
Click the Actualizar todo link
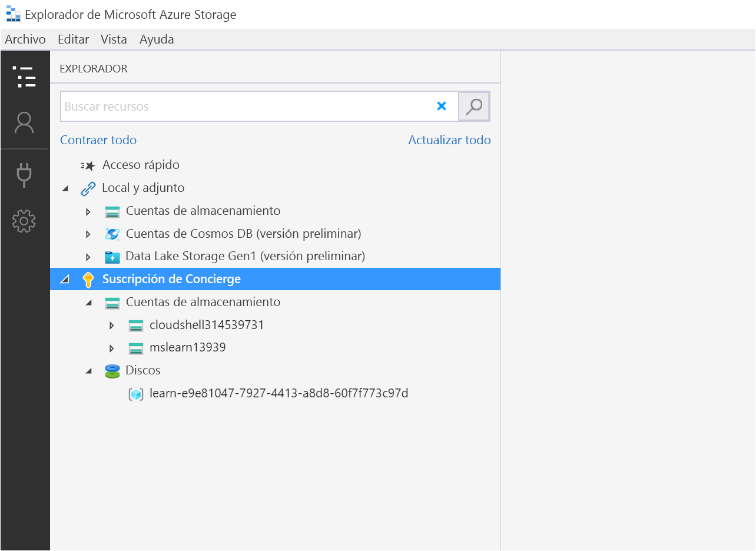tap(449, 140)
